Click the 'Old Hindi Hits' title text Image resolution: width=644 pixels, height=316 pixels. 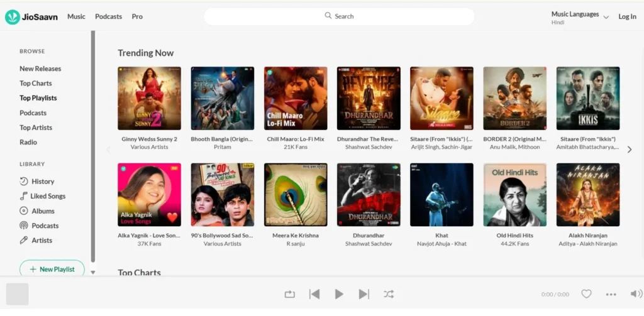tap(515, 236)
